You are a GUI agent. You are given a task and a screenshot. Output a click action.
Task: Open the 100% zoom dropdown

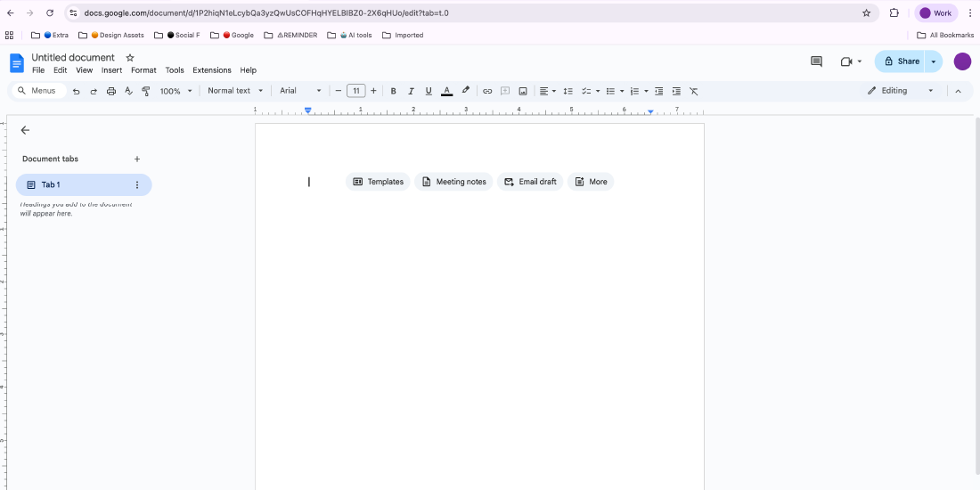(175, 91)
